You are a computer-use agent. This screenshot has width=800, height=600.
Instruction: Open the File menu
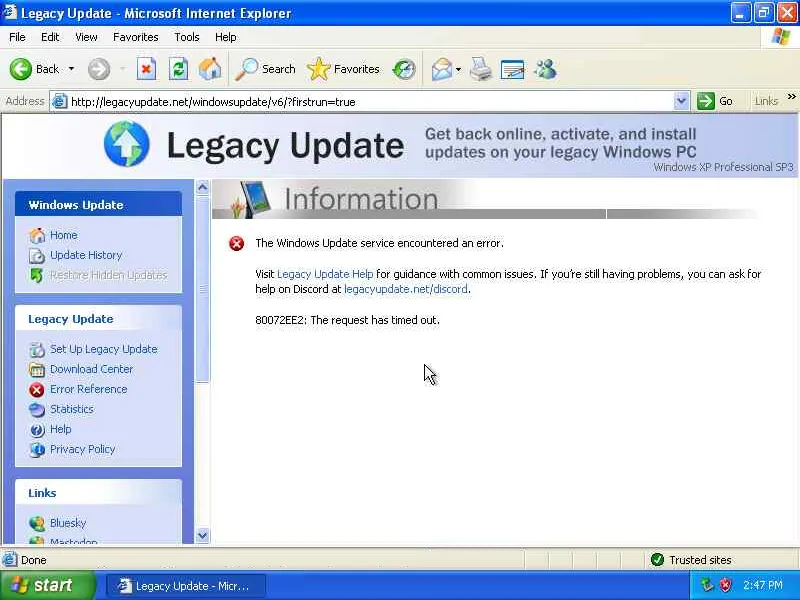(x=17, y=37)
